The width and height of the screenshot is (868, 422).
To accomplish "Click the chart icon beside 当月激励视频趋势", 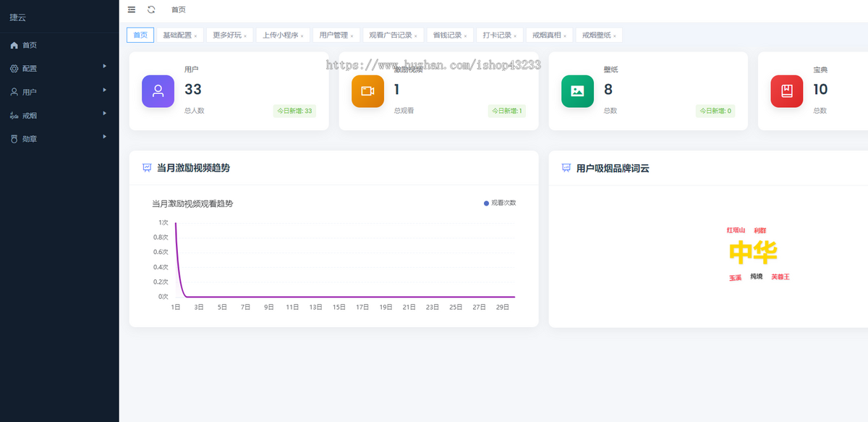I will (x=147, y=168).
